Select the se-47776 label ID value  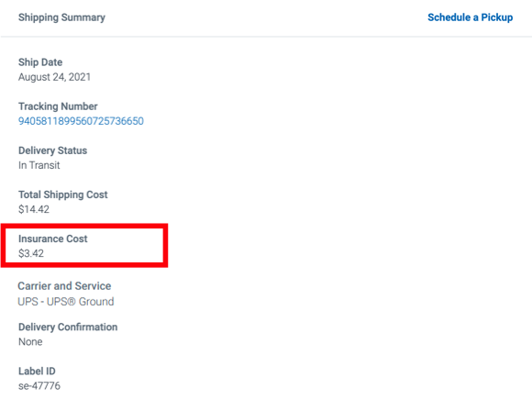tap(39, 386)
